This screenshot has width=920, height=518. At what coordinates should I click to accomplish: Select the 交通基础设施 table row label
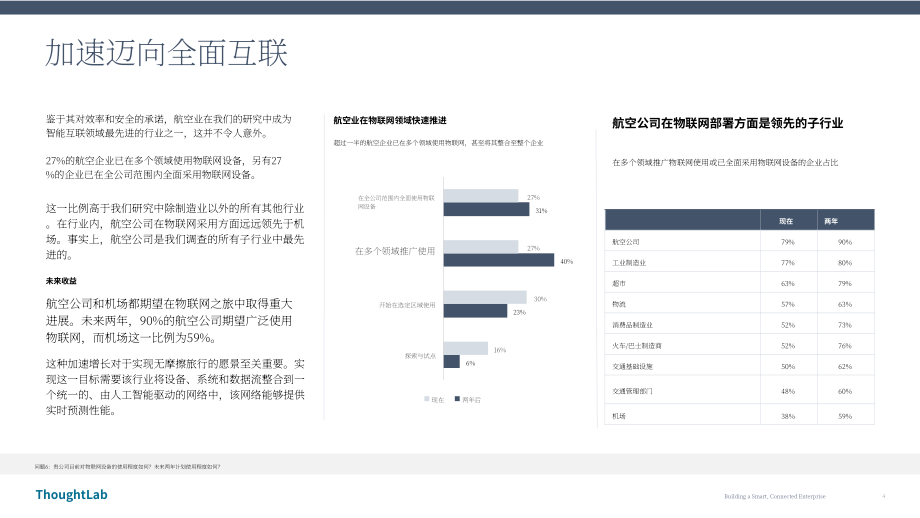pyautogui.click(x=632, y=367)
